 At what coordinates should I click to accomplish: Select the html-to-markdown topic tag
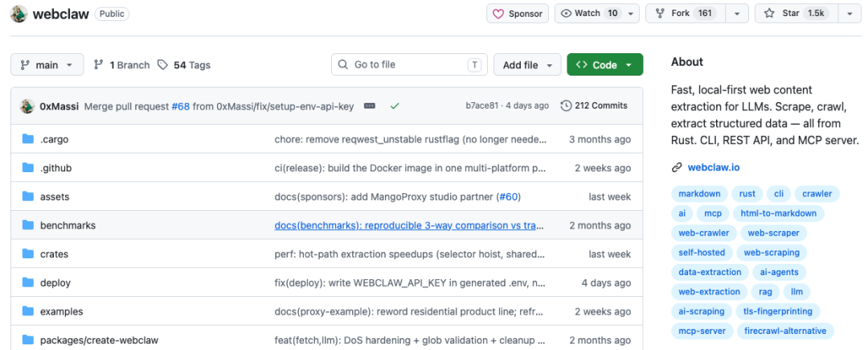[778, 213]
